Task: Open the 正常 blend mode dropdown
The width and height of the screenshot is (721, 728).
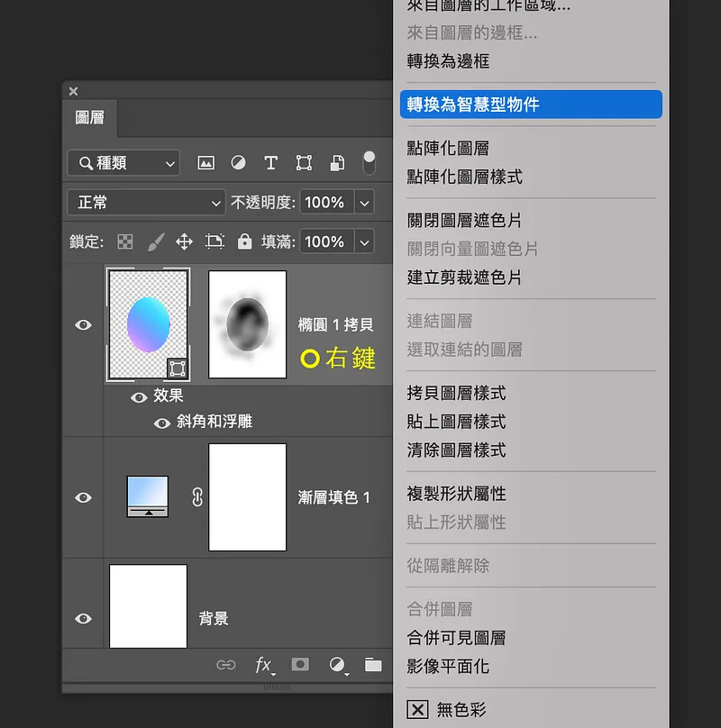Action: click(x=146, y=203)
